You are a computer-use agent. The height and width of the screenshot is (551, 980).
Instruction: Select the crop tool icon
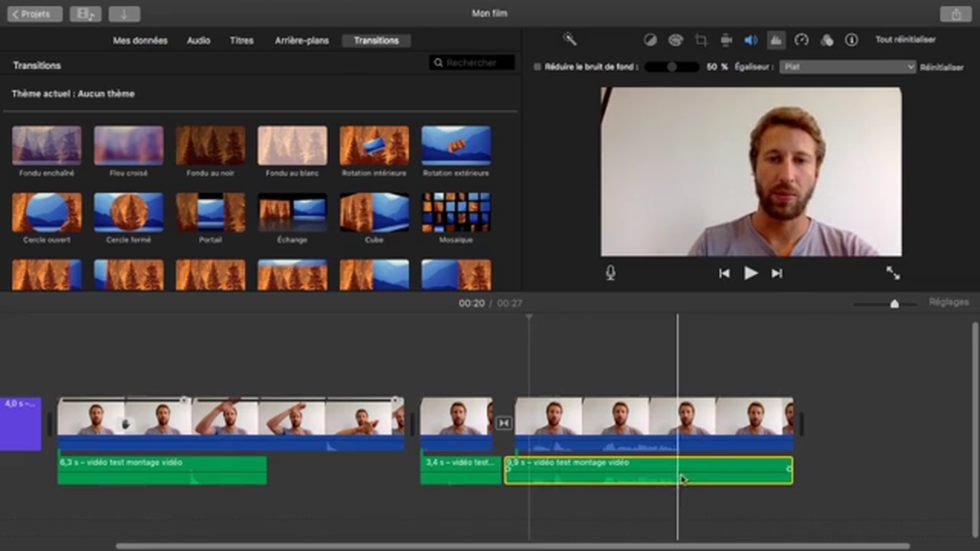click(701, 40)
